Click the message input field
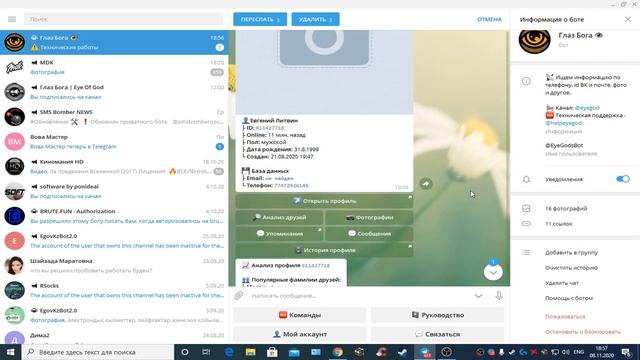The width and height of the screenshot is (640, 360). (359, 296)
